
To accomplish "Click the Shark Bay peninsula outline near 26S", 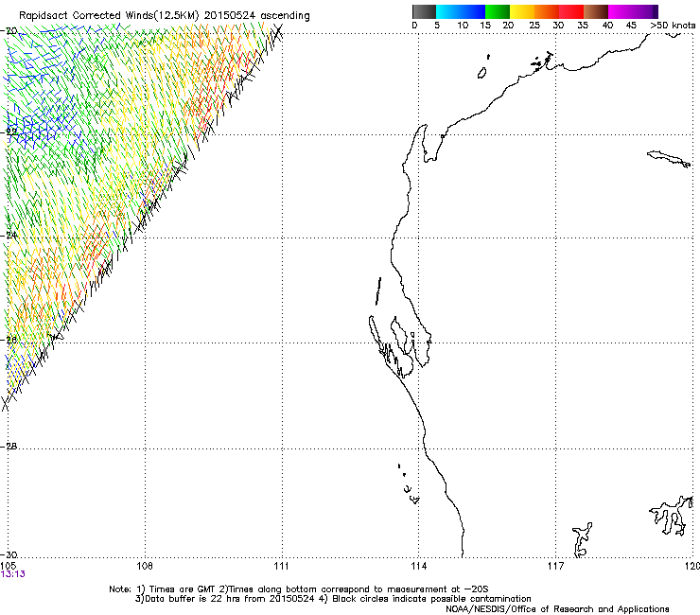I will [x=402, y=346].
